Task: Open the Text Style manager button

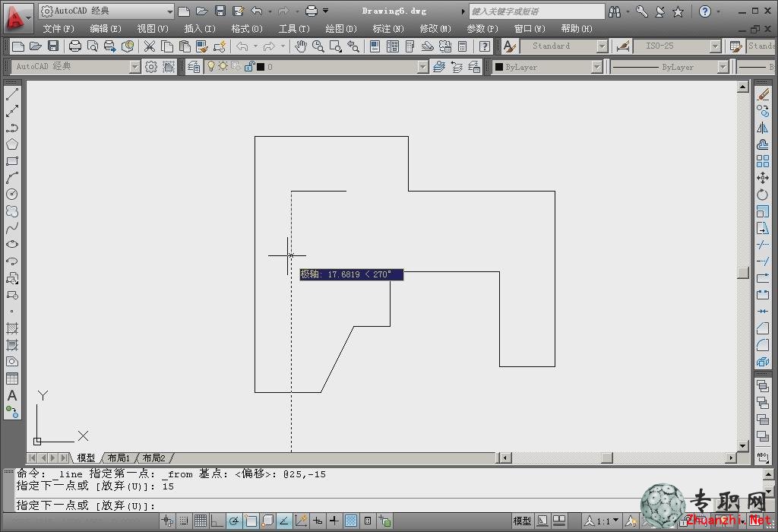Action: (509, 46)
